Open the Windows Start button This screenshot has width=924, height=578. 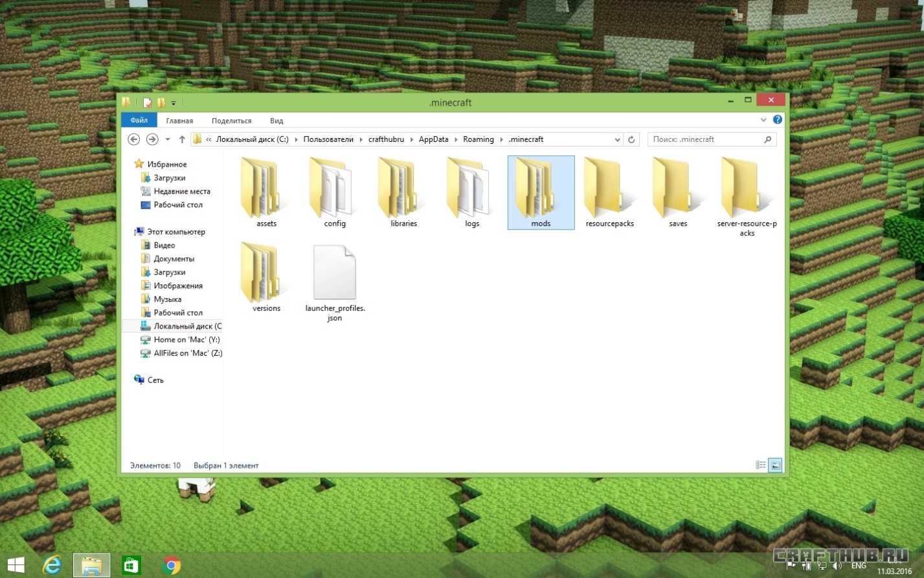coord(16,564)
